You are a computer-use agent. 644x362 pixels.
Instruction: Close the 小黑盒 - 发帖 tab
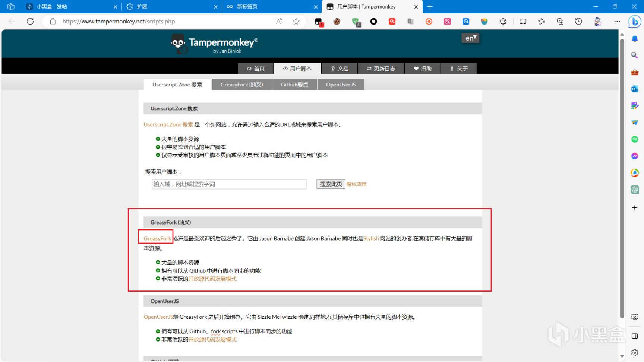coord(115,7)
